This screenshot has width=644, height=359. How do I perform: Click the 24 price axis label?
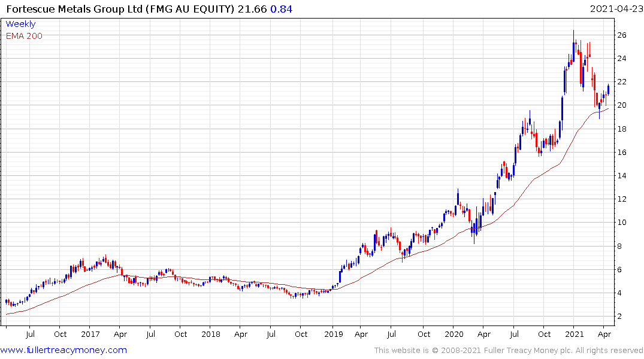point(622,59)
